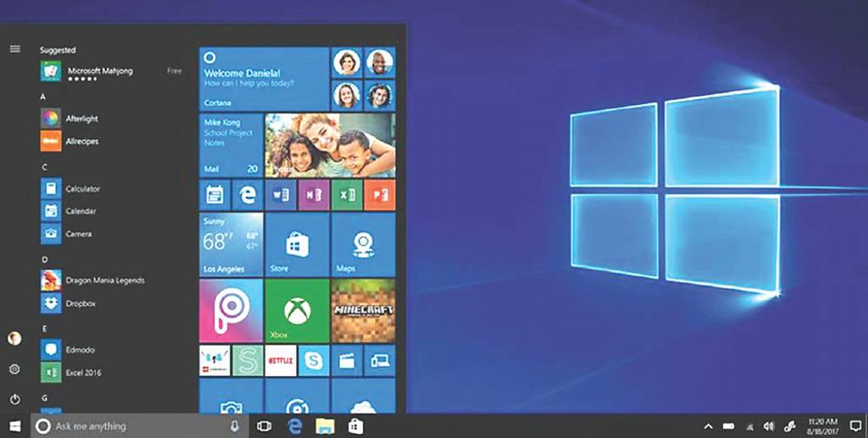Open the Minecraft tile
Image resolution: width=868 pixels, height=438 pixels.
(363, 311)
